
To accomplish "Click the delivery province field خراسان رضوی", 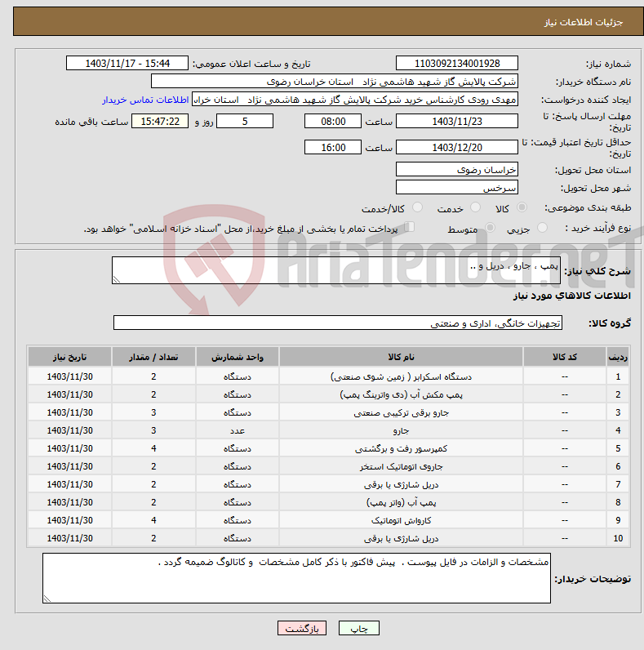I will tap(457, 169).
